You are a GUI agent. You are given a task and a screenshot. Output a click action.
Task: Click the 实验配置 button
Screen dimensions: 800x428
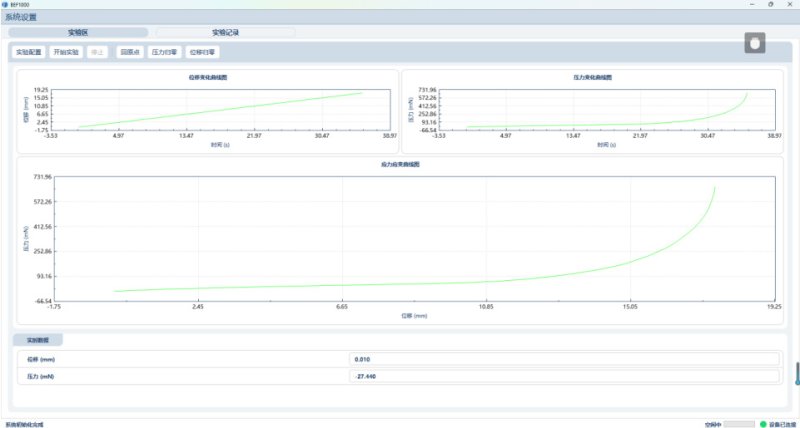[x=28, y=52]
